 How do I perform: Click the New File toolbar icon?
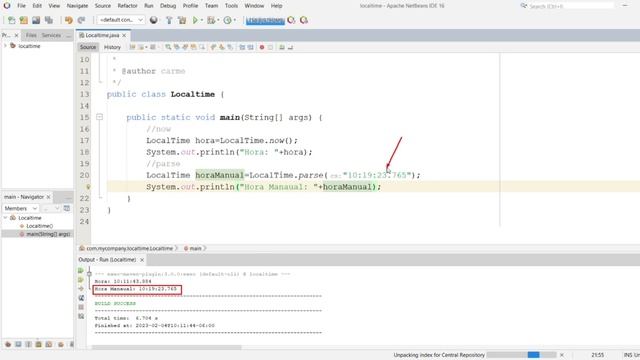pos(11,20)
